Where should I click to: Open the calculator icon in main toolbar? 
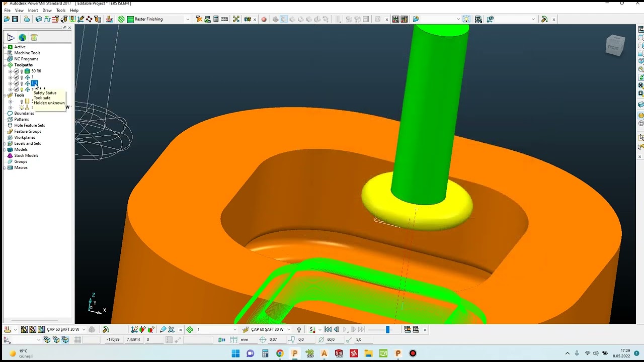[x=215, y=19]
